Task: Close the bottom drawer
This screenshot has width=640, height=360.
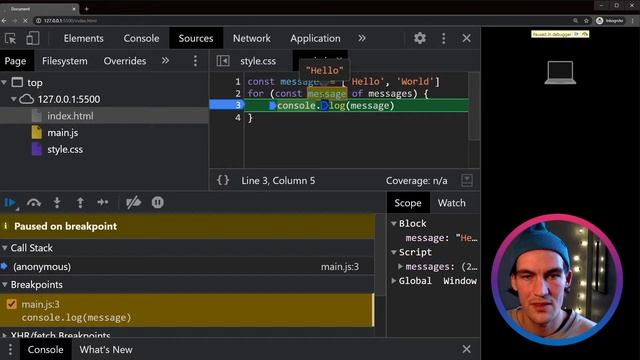Action: click(467, 349)
